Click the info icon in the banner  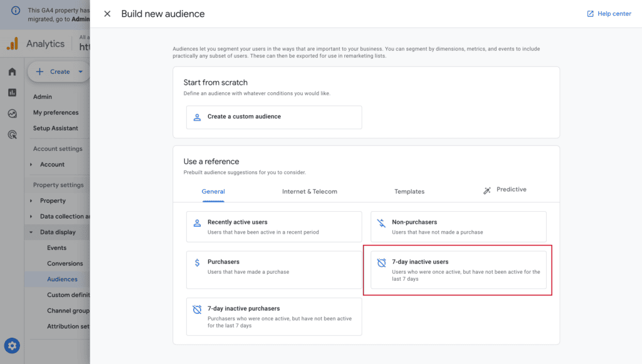(16, 11)
